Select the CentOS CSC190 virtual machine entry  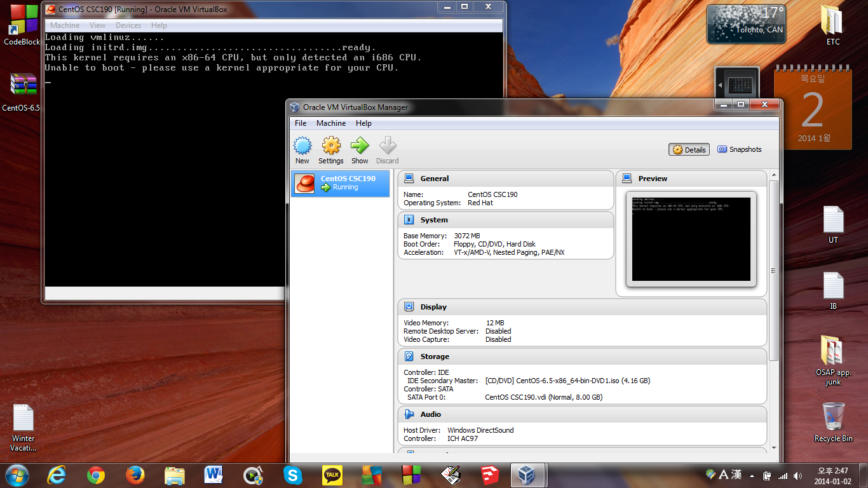[x=341, y=183]
